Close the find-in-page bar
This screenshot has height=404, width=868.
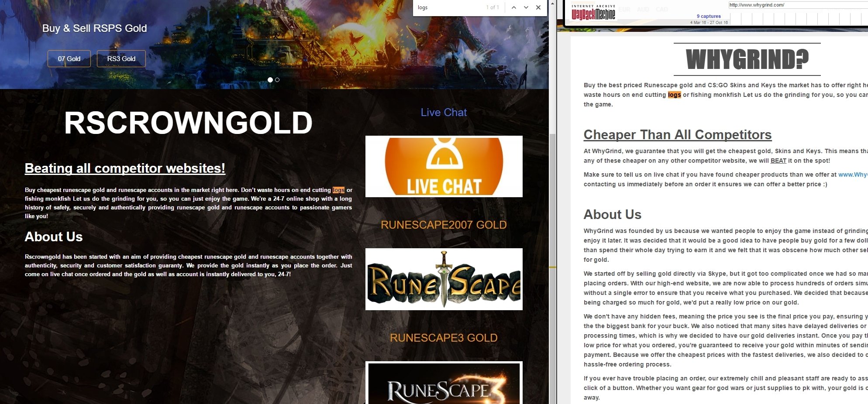[x=538, y=7]
